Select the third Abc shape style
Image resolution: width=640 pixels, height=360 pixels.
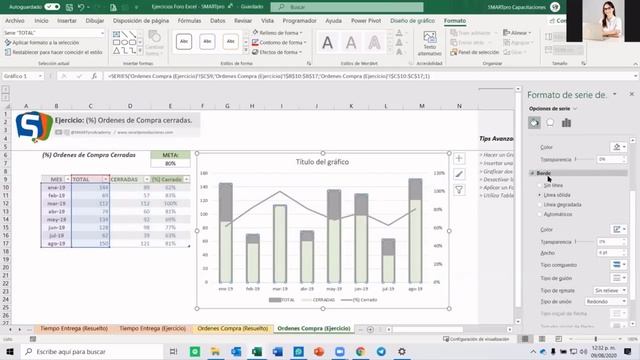click(231, 42)
